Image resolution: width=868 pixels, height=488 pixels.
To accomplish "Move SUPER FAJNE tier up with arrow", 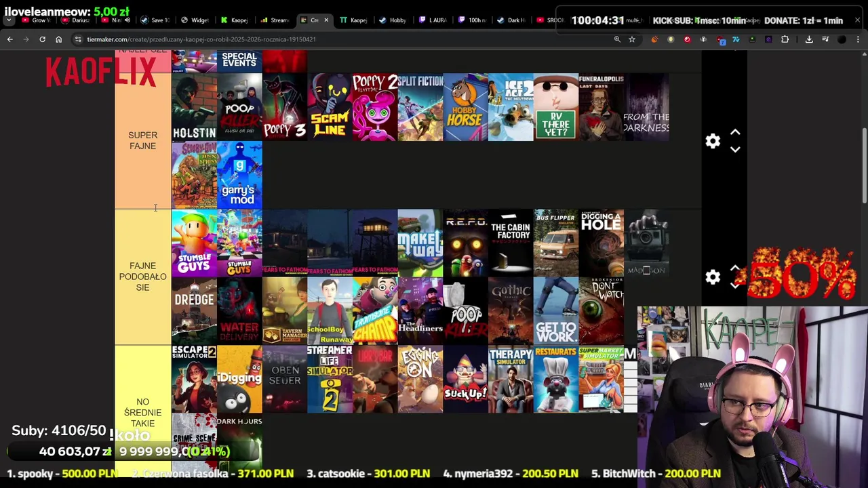I will (x=735, y=133).
